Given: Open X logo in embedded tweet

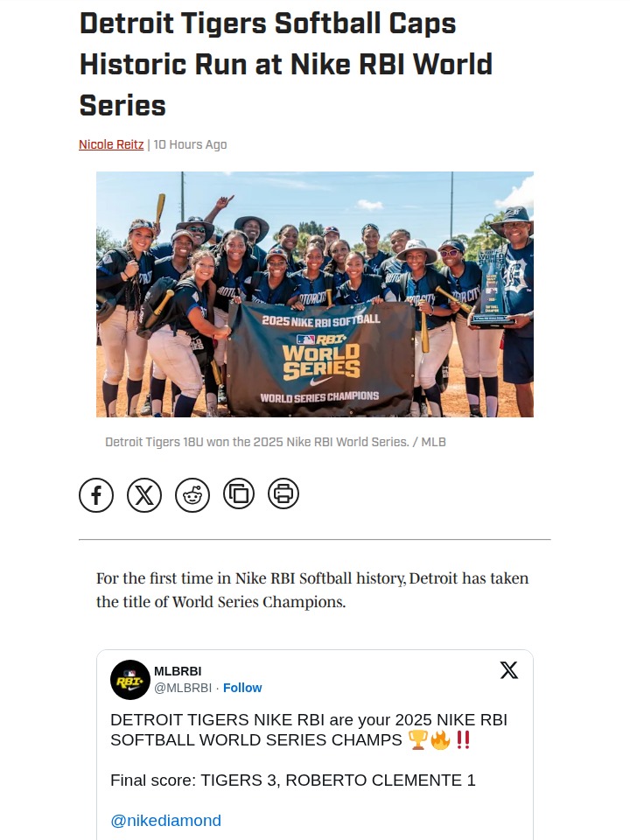Looking at the screenshot, I should [x=509, y=670].
